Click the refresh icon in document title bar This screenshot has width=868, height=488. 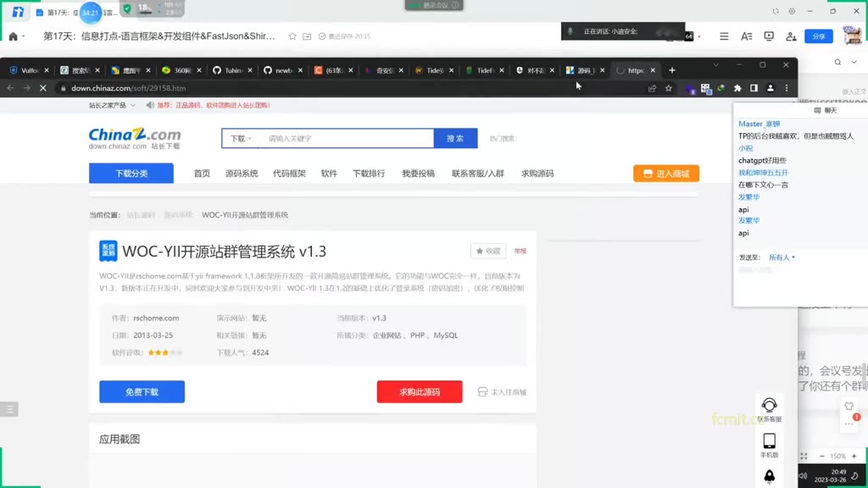(776, 11)
